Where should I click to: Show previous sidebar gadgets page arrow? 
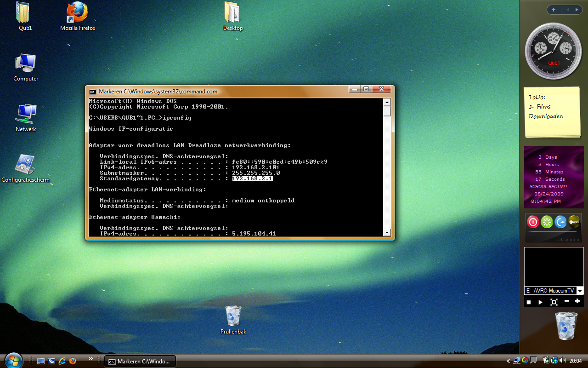[x=568, y=10]
